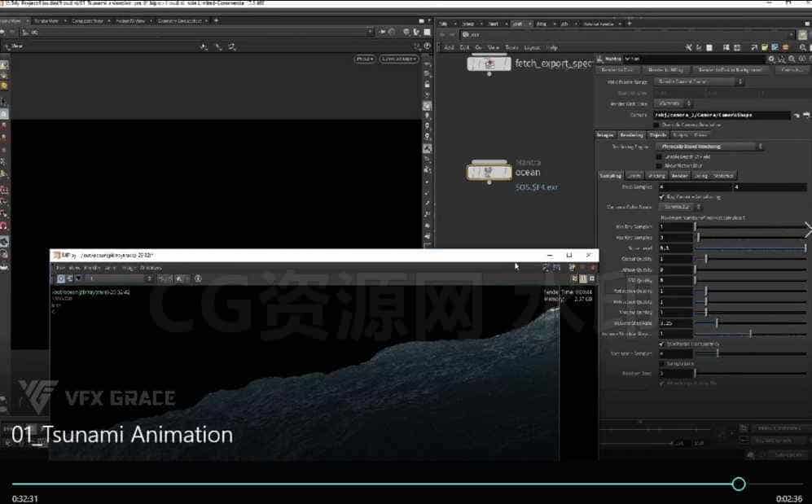Toggle the Sample Lock checkbox

coord(661,364)
